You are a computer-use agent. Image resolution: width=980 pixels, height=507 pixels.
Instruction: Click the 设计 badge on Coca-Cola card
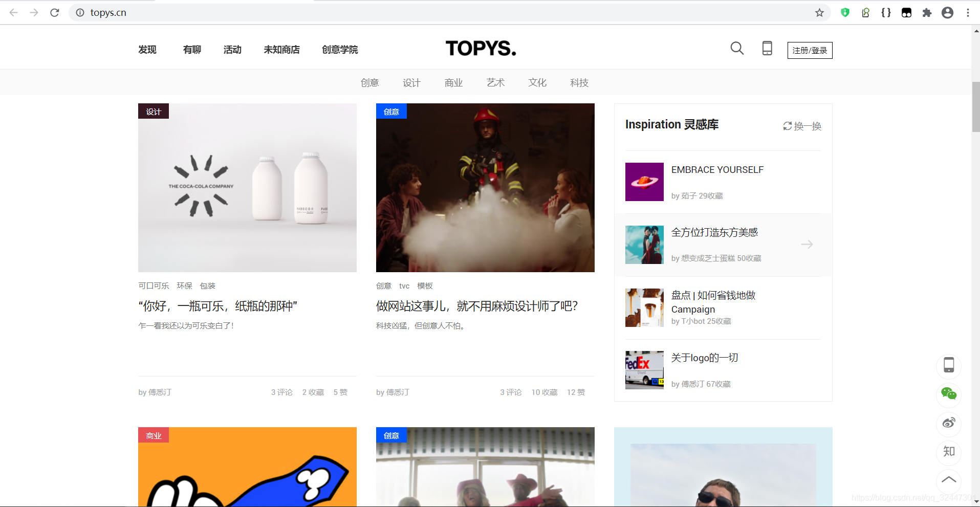coord(154,112)
